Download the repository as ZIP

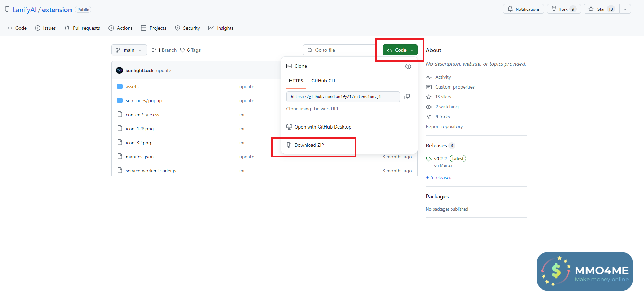pos(309,145)
